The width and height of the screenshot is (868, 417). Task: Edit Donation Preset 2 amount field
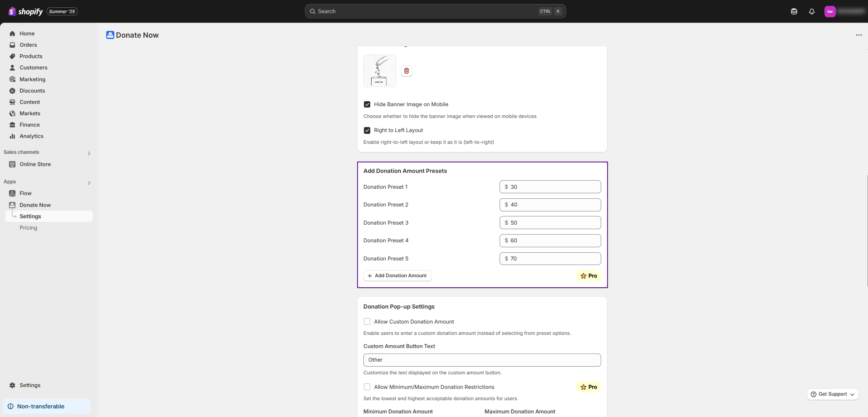pyautogui.click(x=550, y=205)
